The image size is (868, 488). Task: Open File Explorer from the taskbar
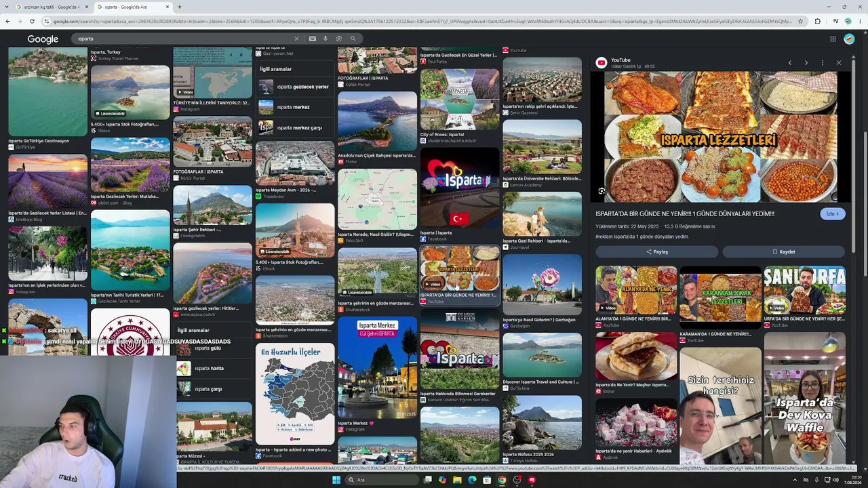(458, 480)
